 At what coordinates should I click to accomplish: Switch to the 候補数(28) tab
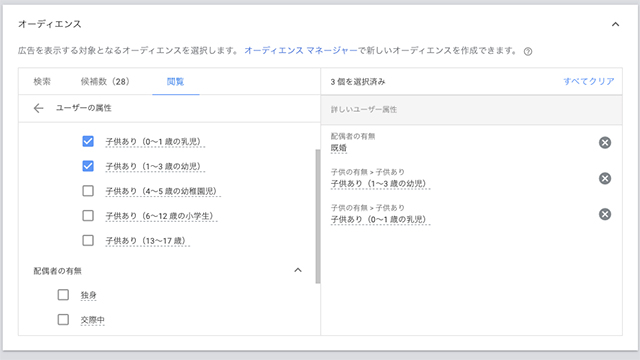(105, 82)
